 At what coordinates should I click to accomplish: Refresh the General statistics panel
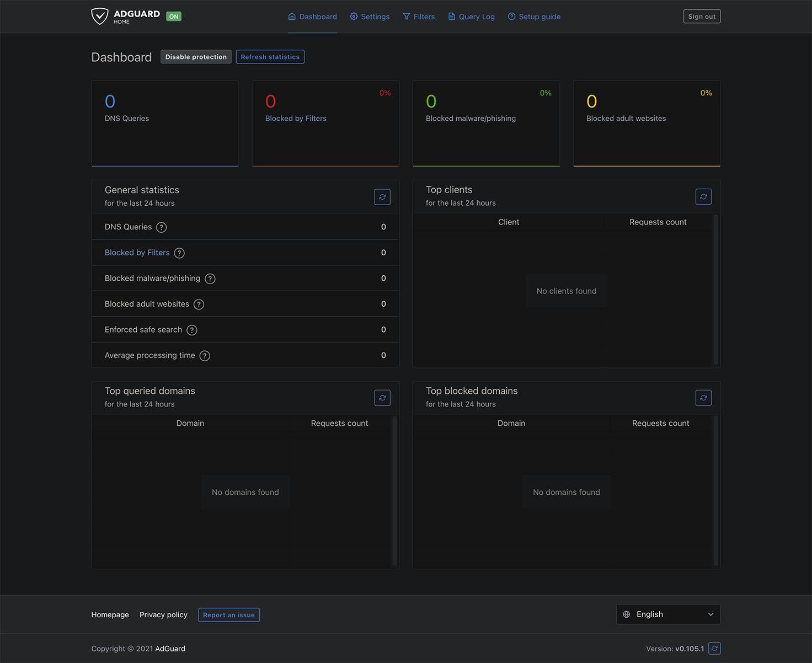(x=382, y=196)
